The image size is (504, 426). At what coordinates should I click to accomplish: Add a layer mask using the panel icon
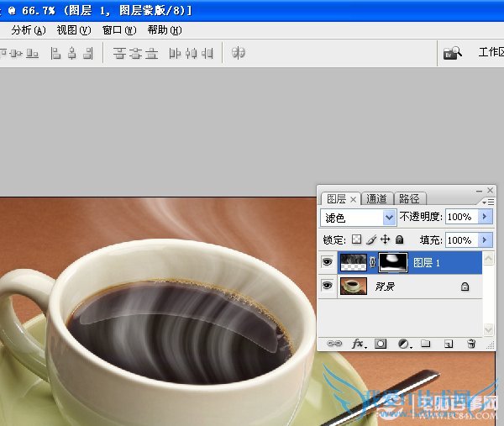(381, 344)
